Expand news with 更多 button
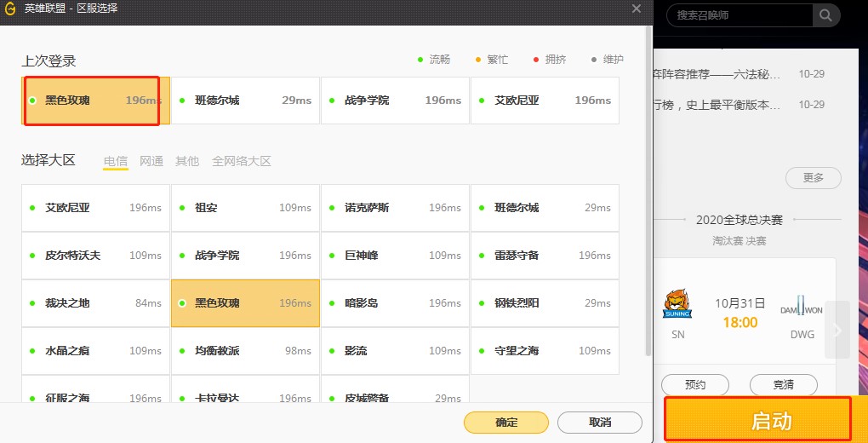Image resolution: width=868 pixels, height=443 pixels. [814, 178]
